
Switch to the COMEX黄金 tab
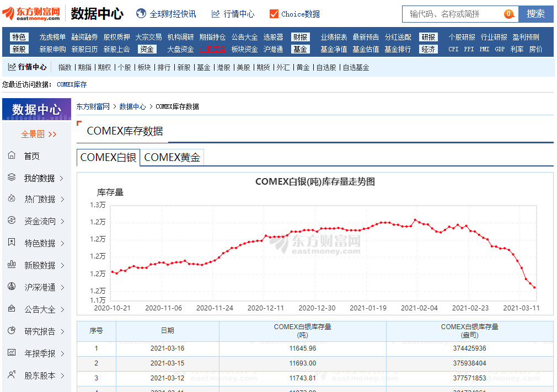coord(172,158)
